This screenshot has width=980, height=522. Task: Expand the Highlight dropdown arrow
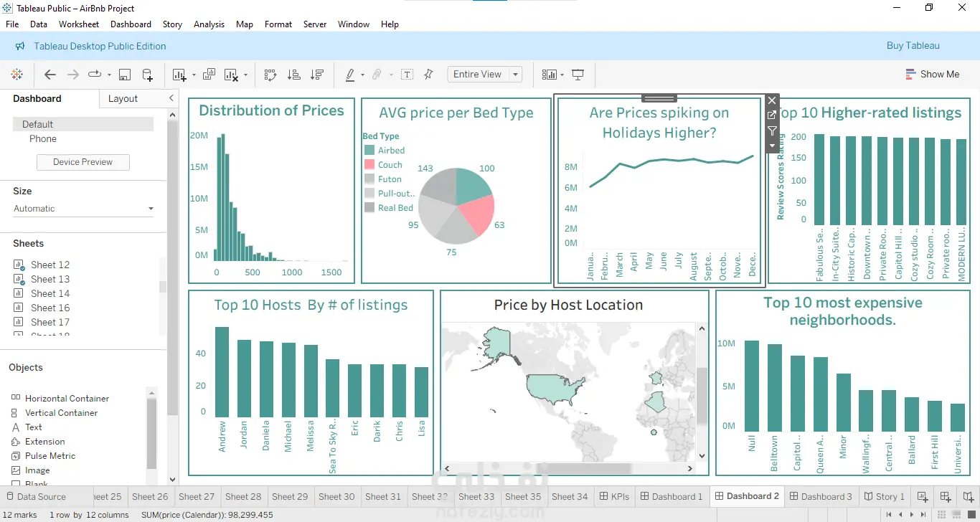click(x=362, y=75)
